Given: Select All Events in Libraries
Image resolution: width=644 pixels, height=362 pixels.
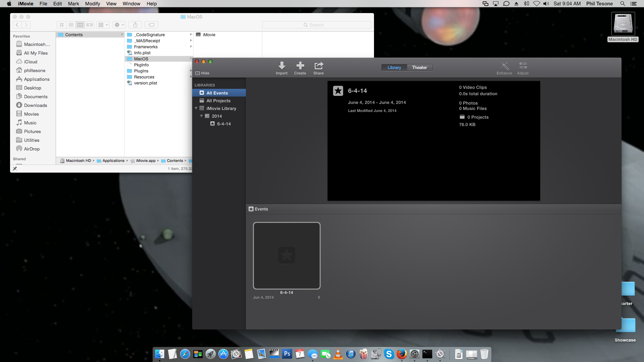Looking at the screenshot, I should (219, 93).
